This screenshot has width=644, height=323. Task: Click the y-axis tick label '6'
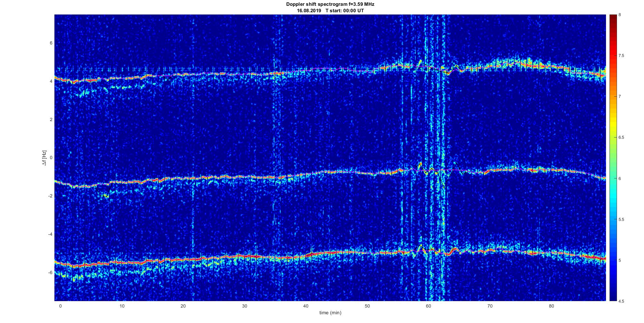pyautogui.click(x=51, y=43)
